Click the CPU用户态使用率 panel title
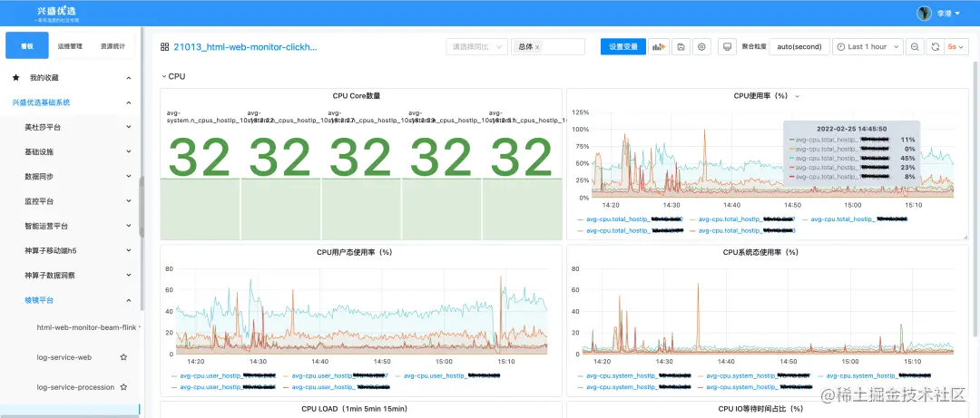 point(354,252)
